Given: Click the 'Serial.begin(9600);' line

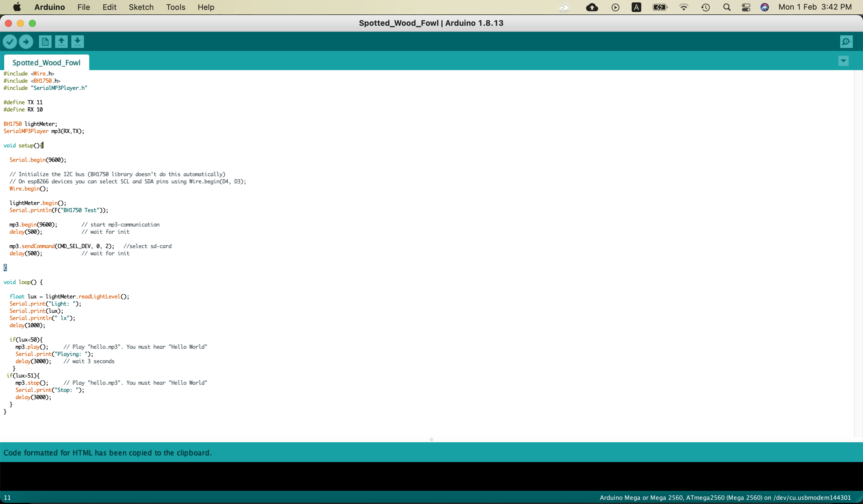Looking at the screenshot, I should (38, 160).
